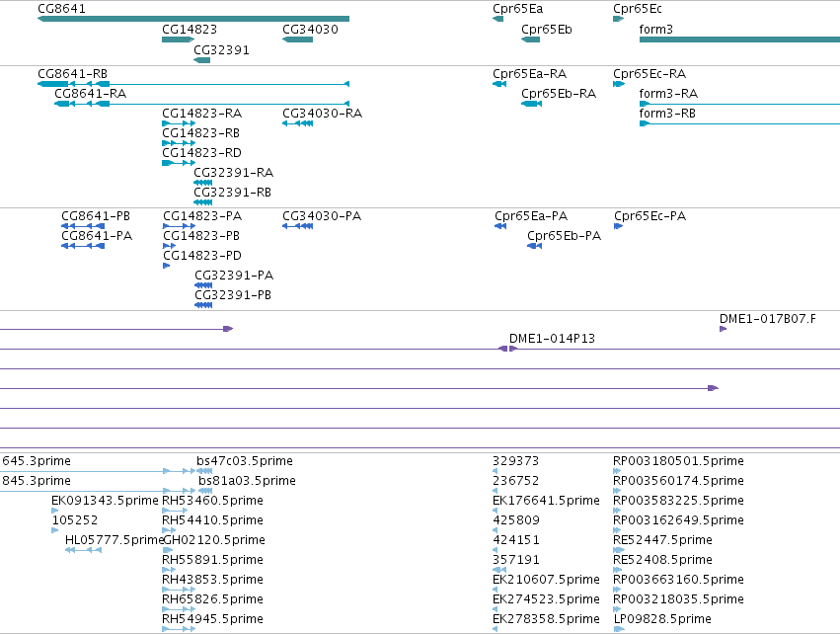Select transcript CG8641-RA label
The image size is (840, 634).
click(x=91, y=93)
